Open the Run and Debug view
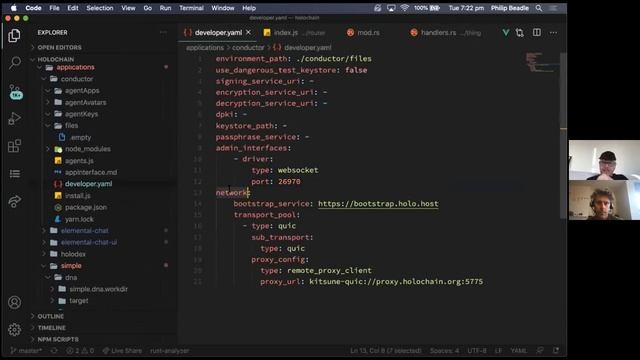 point(14,118)
